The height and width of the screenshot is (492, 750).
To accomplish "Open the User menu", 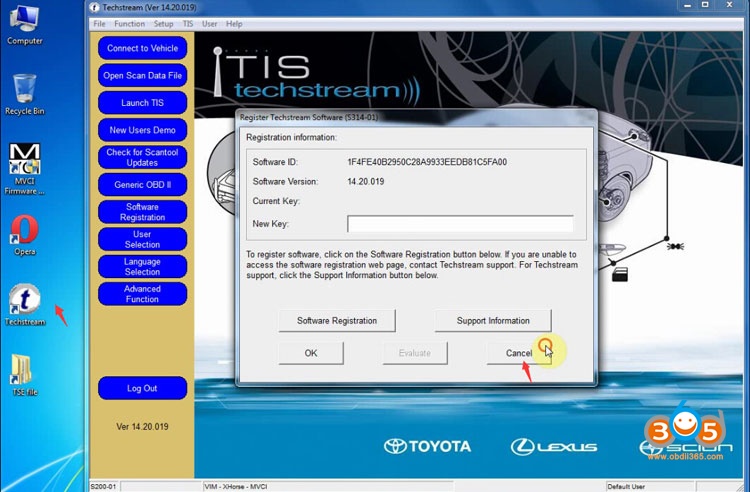I will point(210,24).
